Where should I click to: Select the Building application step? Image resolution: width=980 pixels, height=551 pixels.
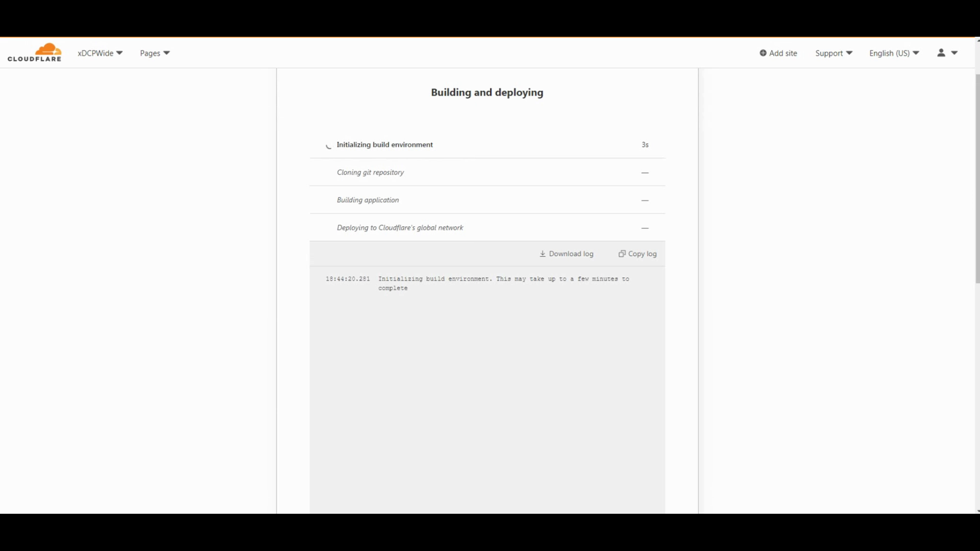click(x=367, y=200)
